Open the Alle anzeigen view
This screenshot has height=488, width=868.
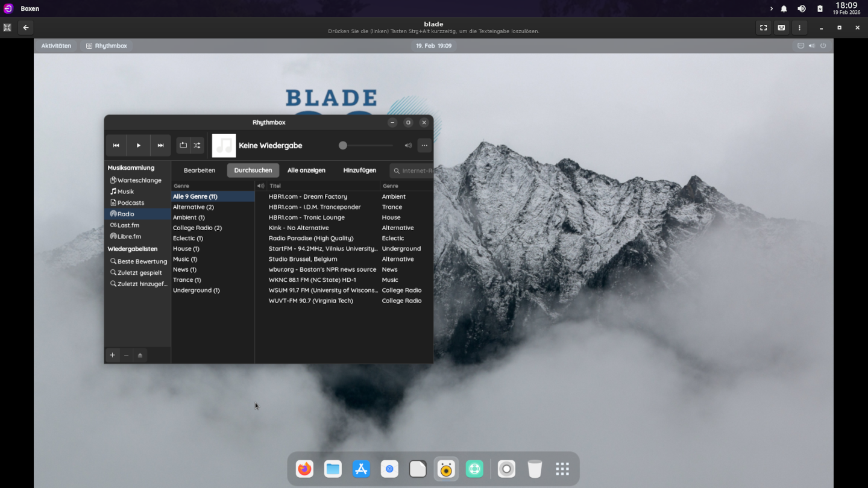[306, 170]
